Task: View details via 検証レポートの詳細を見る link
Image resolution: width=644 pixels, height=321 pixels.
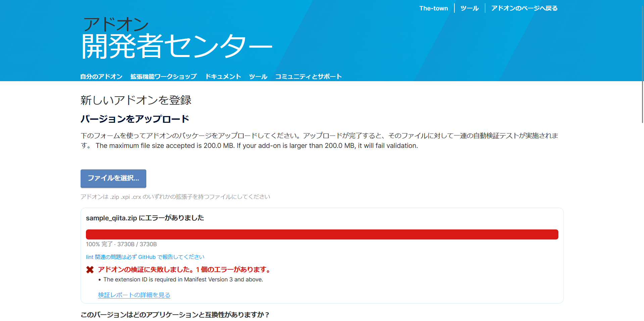Action: [x=134, y=295]
